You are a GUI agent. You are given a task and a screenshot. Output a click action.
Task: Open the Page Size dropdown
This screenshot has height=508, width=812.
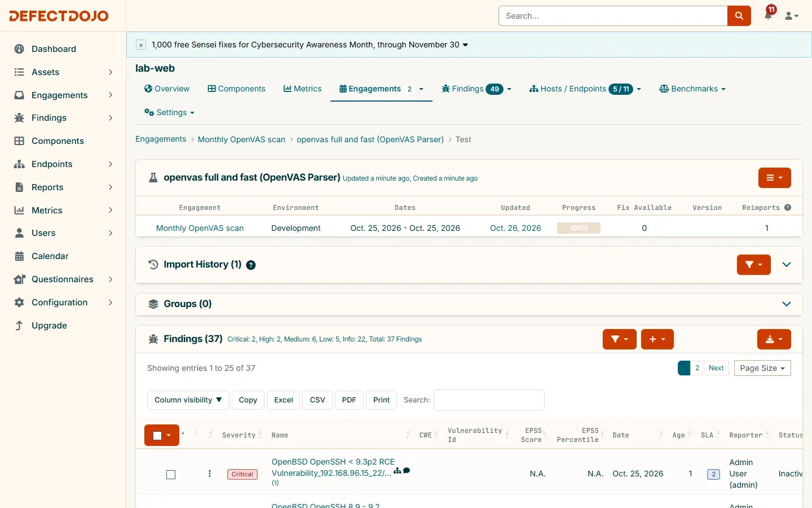pyautogui.click(x=762, y=368)
